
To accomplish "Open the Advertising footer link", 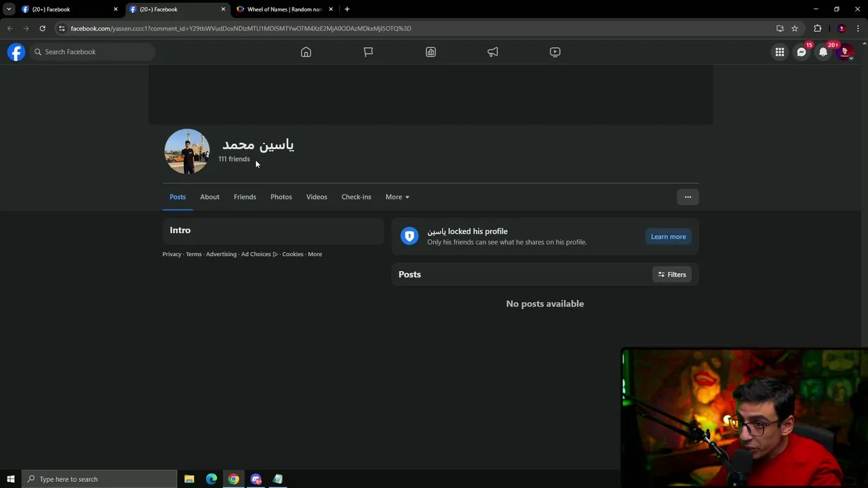I will coord(221,254).
